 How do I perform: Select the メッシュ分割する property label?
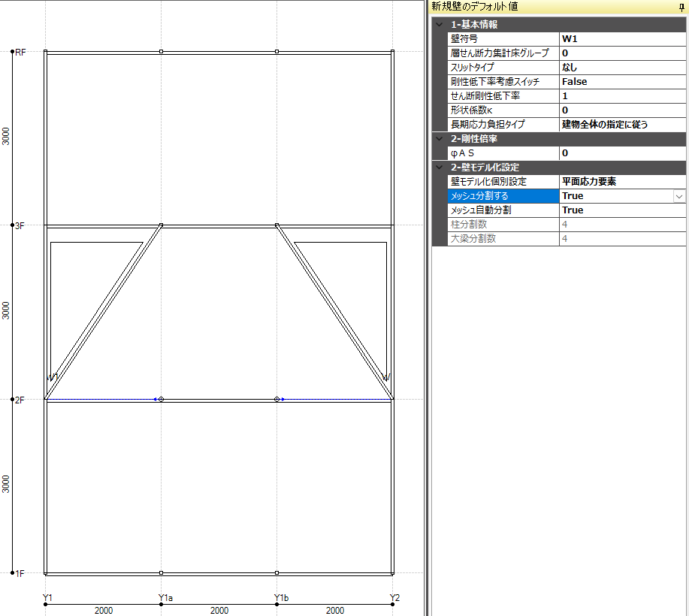[x=503, y=196]
